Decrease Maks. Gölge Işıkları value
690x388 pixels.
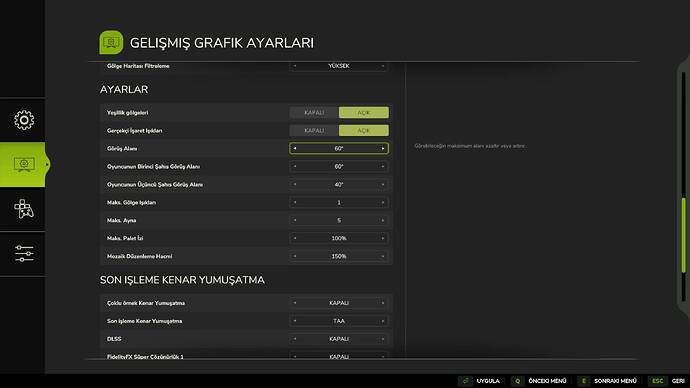pyautogui.click(x=295, y=202)
